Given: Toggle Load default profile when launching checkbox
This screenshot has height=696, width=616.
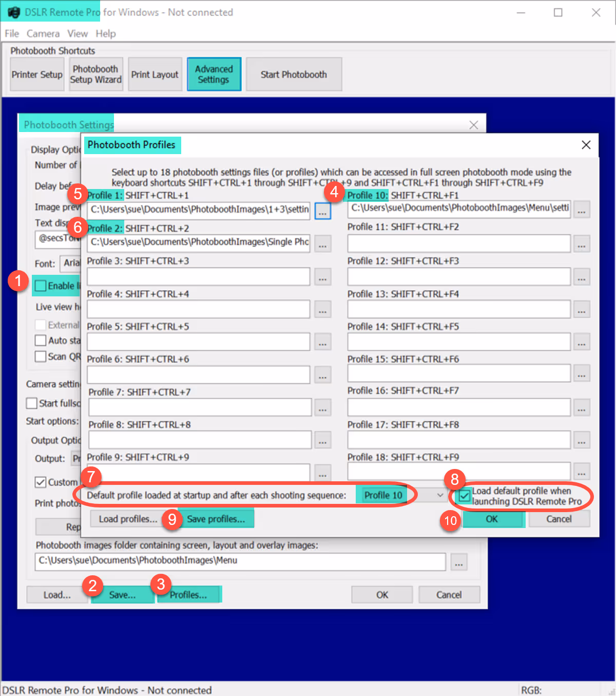Looking at the screenshot, I should [x=465, y=496].
